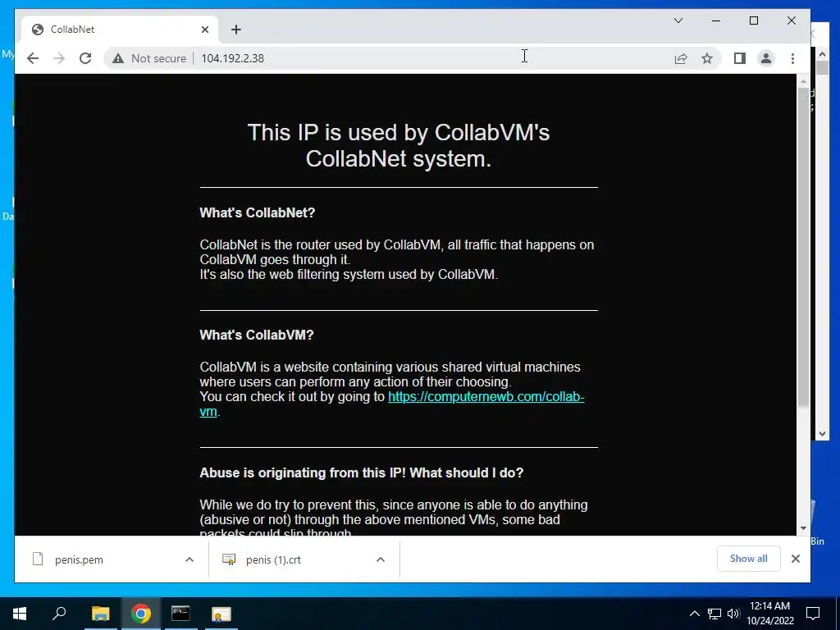Screen dimensions: 840x630
Task: Click the "What's CollabVM?" heading
Action: tap(257, 335)
